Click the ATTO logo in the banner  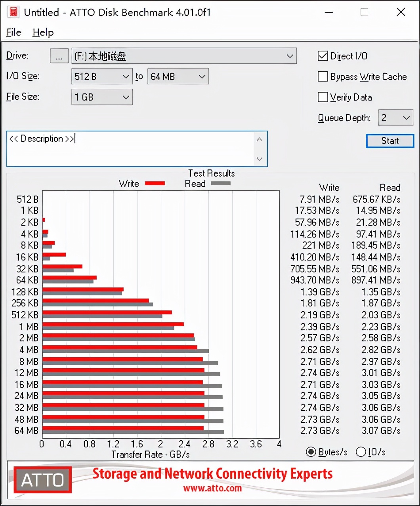tap(43, 480)
